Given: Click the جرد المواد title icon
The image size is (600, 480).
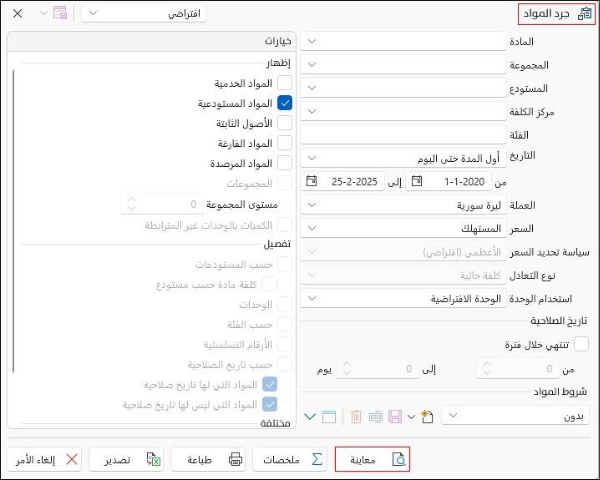Looking at the screenshot, I should coord(584,14).
